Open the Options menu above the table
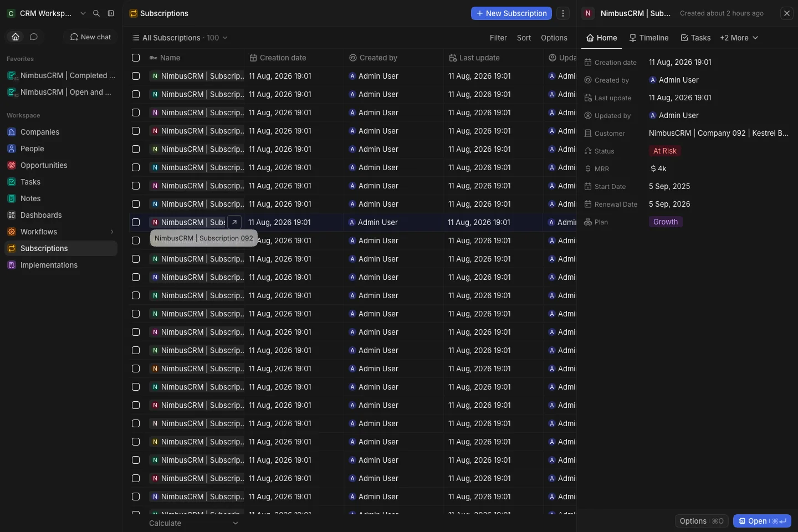798x532 pixels. click(x=554, y=38)
